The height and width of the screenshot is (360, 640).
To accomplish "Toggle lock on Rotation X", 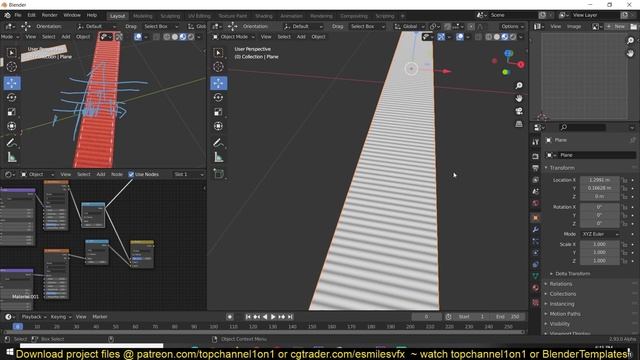I will (x=624, y=207).
